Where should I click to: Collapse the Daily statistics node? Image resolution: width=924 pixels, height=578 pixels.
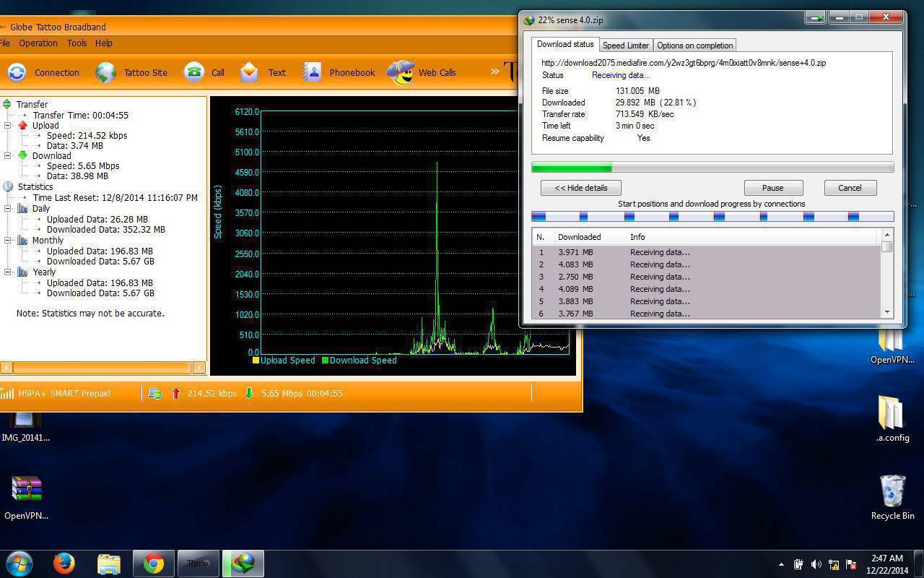point(8,208)
